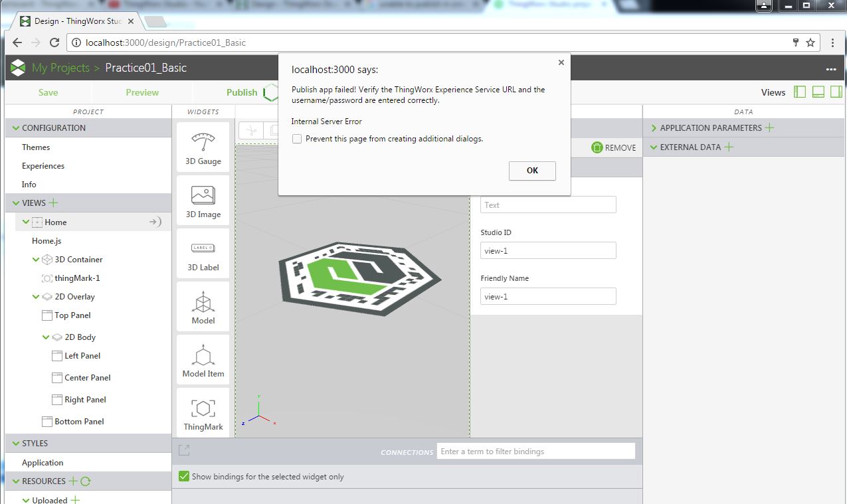Refresh the Resources list
Image resolution: width=847 pixels, height=504 pixels.
[x=85, y=481]
